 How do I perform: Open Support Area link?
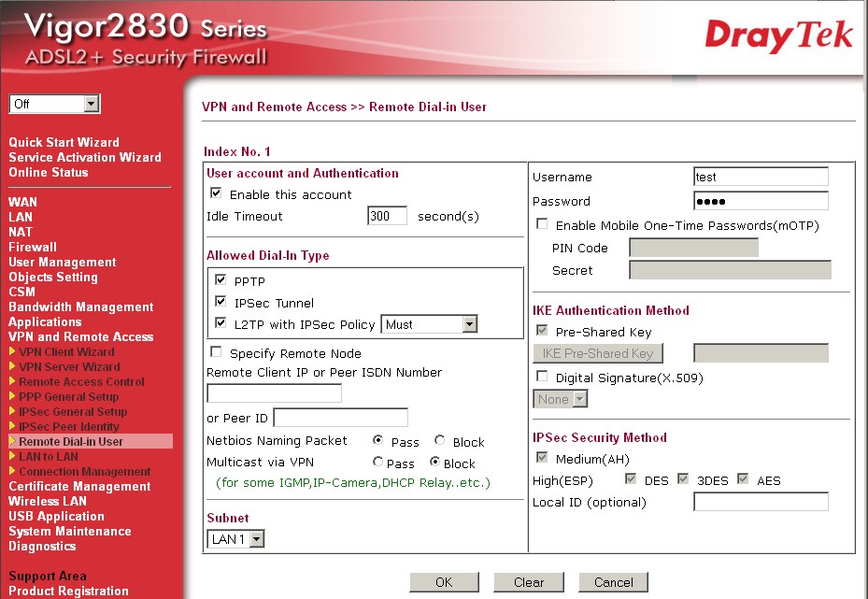click(47, 576)
